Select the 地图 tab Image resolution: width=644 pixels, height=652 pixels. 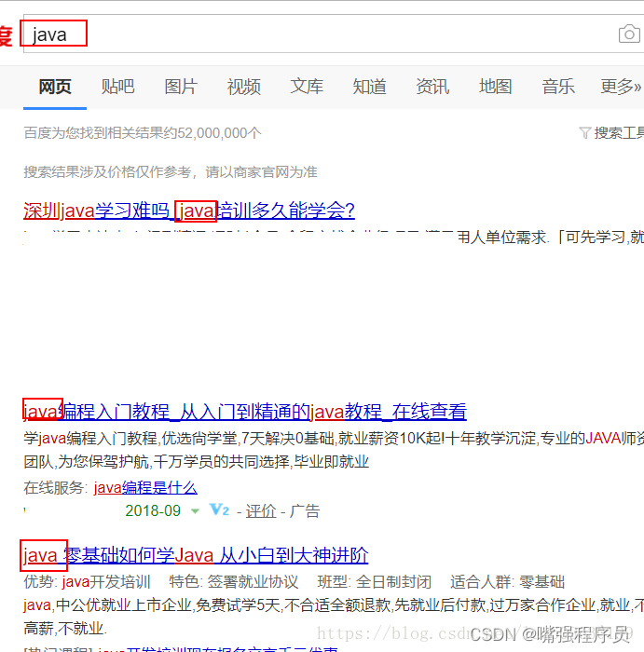coord(495,87)
